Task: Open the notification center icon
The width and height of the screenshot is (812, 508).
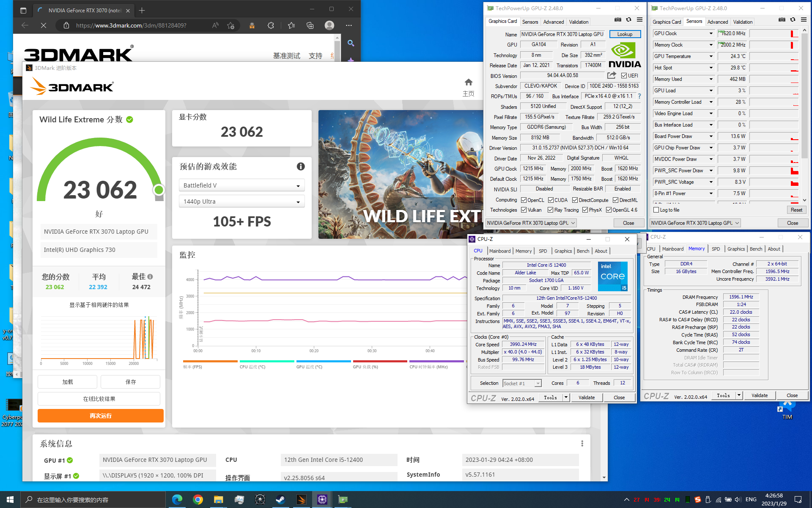Action: [798, 500]
